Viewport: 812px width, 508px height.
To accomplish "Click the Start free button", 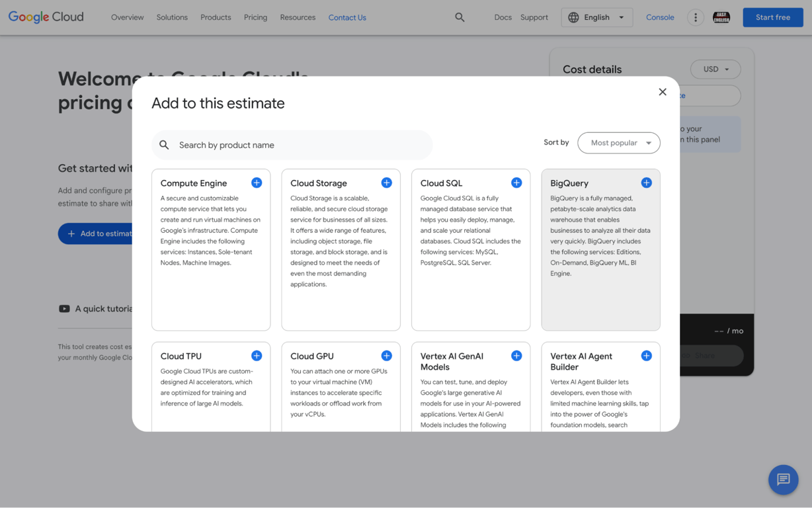I will pyautogui.click(x=773, y=17).
